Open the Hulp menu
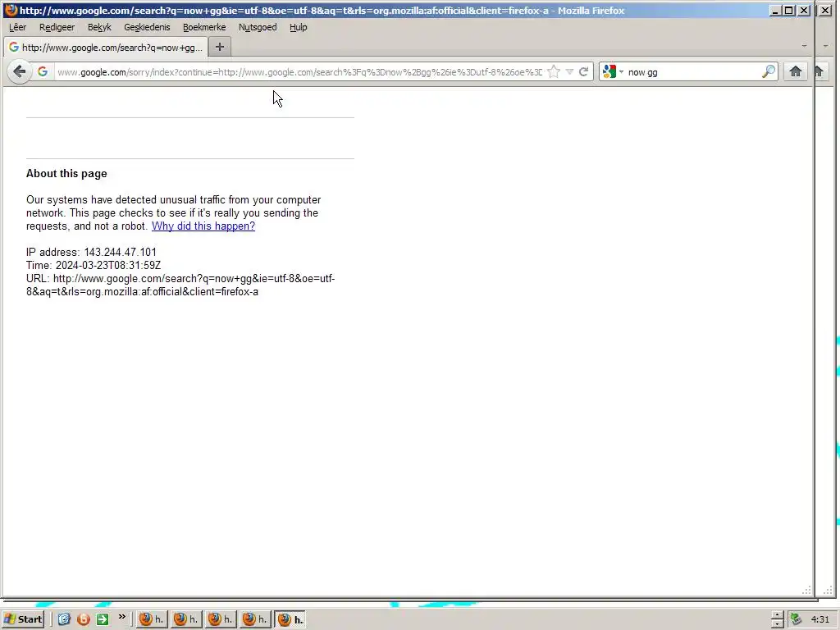 (299, 27)
